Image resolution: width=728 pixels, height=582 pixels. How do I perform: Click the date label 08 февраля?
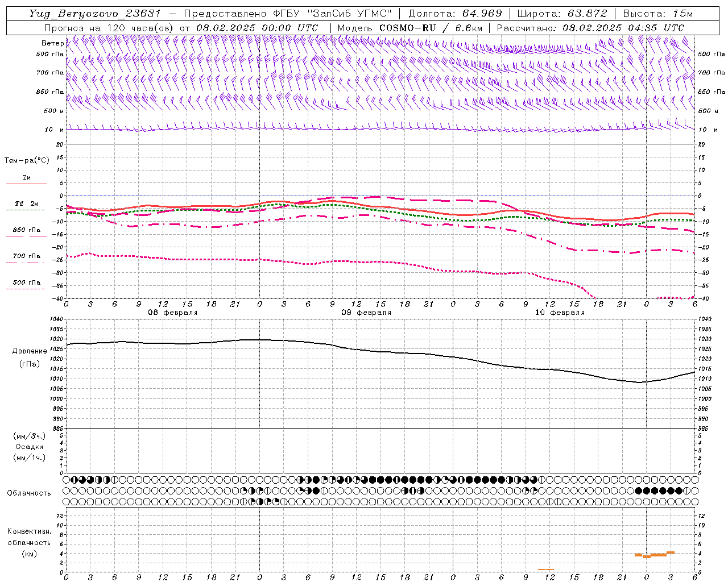[173, 313]
